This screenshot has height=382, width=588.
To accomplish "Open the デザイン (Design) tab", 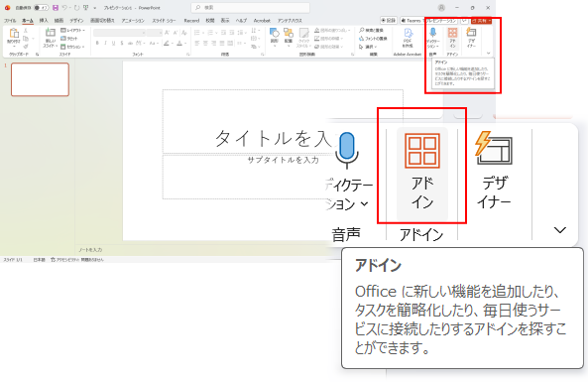I will [x=76, y=21].
